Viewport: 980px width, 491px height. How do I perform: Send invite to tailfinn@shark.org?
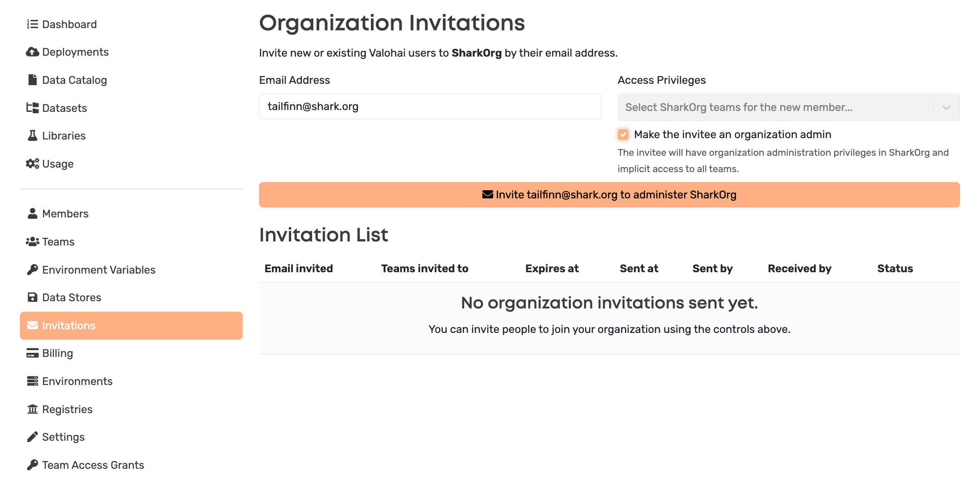coord(609,195)
